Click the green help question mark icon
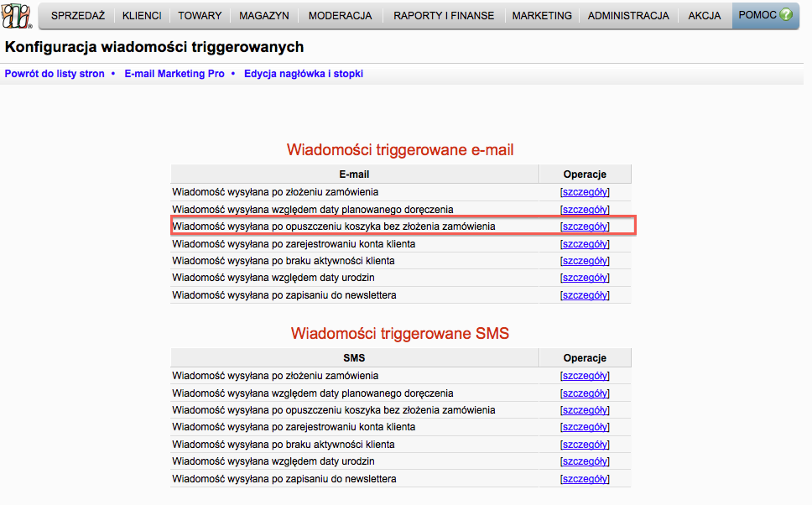The width and height of the screenshot is (812, 505). point(786,15)
